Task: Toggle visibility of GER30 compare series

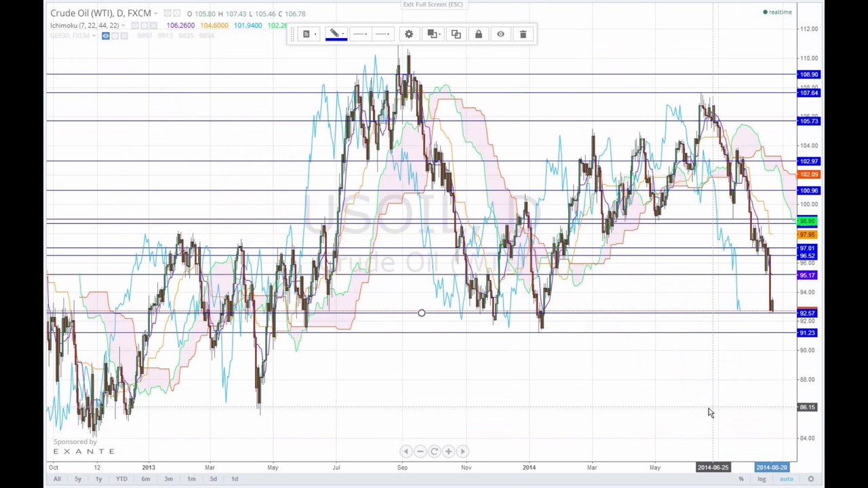Action: [106, 36]
